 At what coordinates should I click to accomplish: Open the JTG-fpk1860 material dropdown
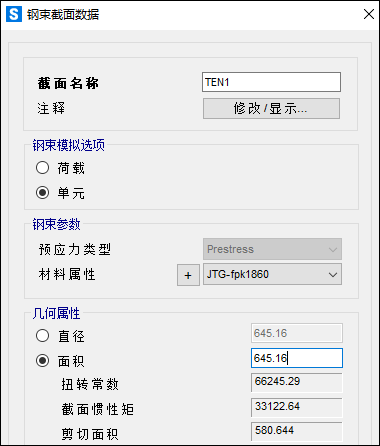point(272,274)
